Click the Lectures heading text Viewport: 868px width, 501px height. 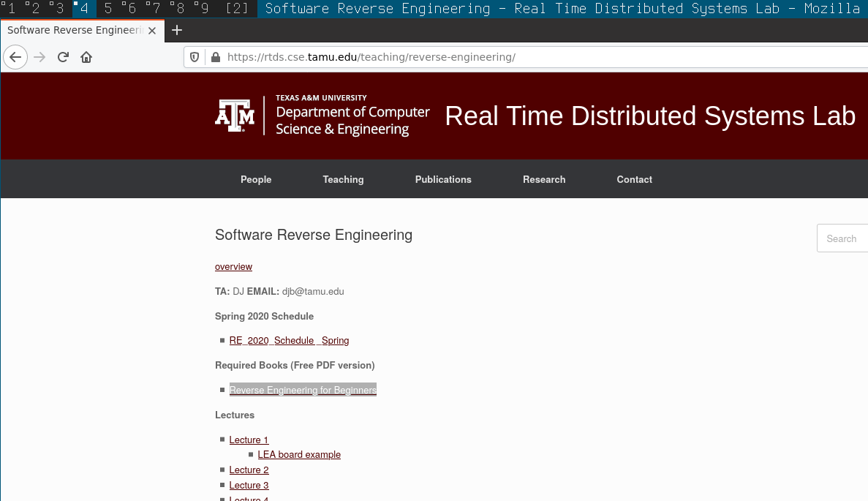[235, 415]
